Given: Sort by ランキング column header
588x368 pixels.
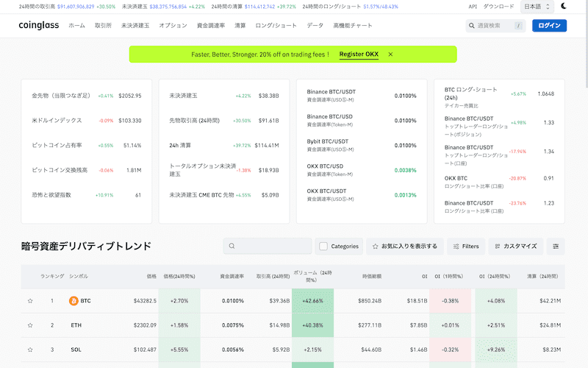Looking at the screenshot, I should click(52, 277).
